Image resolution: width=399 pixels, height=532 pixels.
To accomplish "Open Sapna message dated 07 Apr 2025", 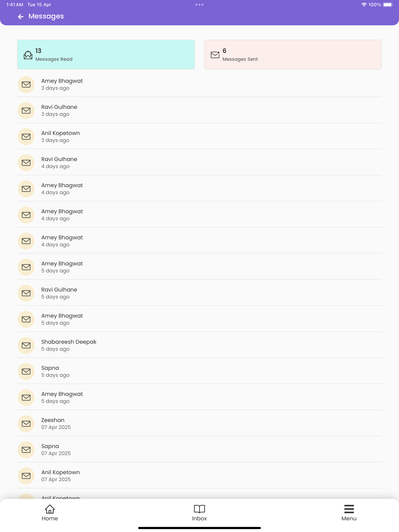I will click(x=199, y=449).
